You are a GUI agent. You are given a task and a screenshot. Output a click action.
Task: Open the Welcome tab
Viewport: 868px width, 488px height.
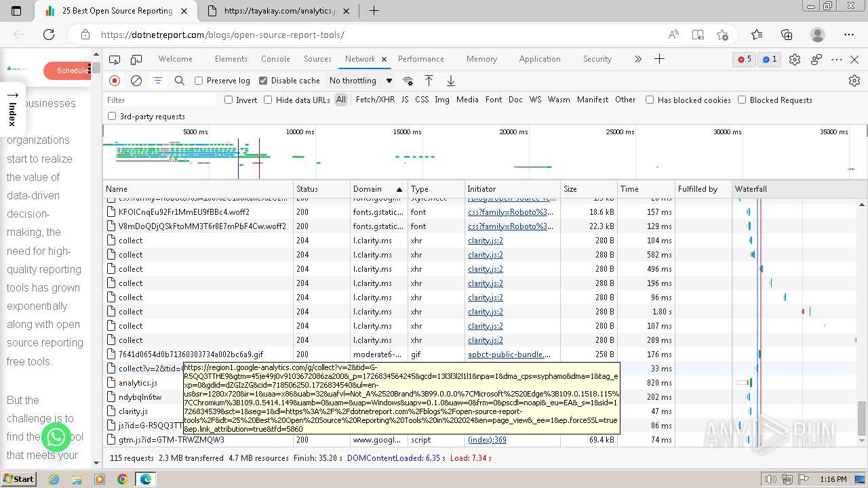pos(175,59)
